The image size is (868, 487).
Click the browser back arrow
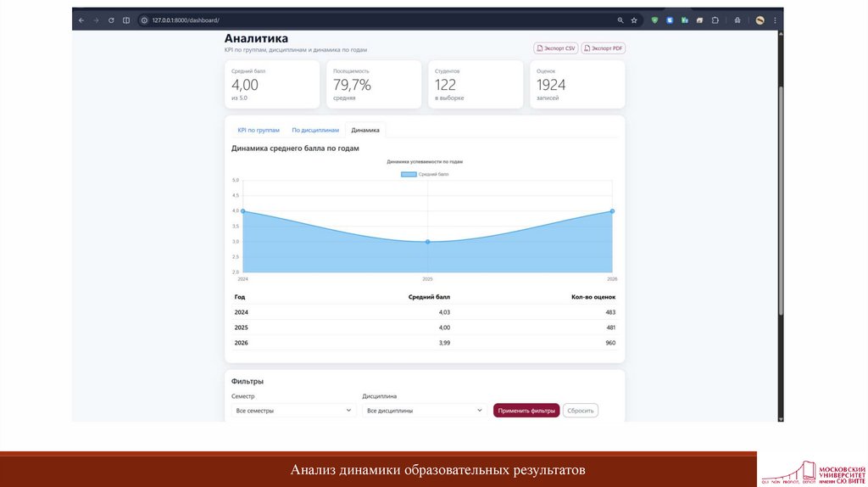[x=81, y=20]
